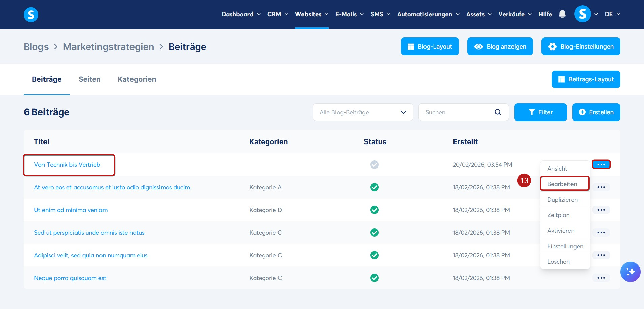The image size is (644, 309).
Task: Expand the CRM menu
Action: (x=278, y=14)
